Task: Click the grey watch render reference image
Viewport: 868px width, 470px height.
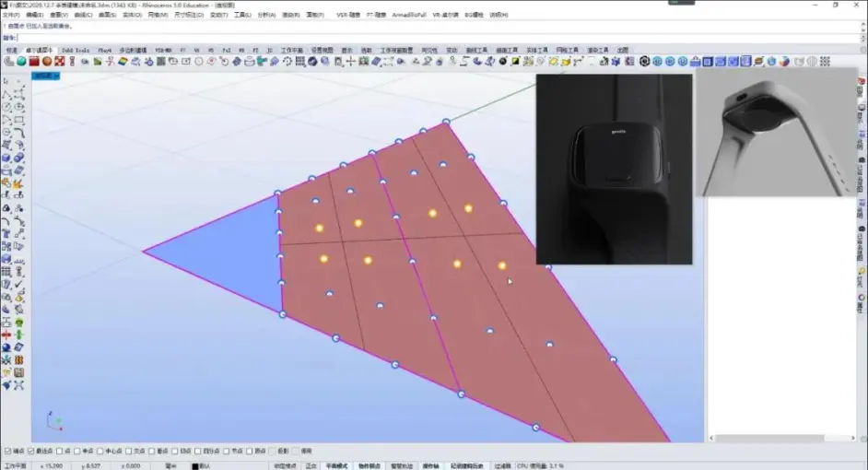Action: 777,133
